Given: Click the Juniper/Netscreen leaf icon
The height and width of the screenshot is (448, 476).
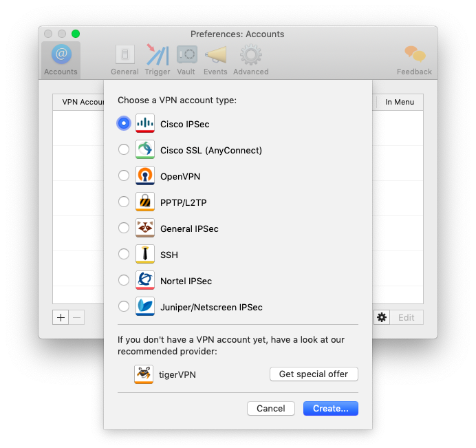Looking at the screenshot, I should pyautogui.click(x=145, y=306).
